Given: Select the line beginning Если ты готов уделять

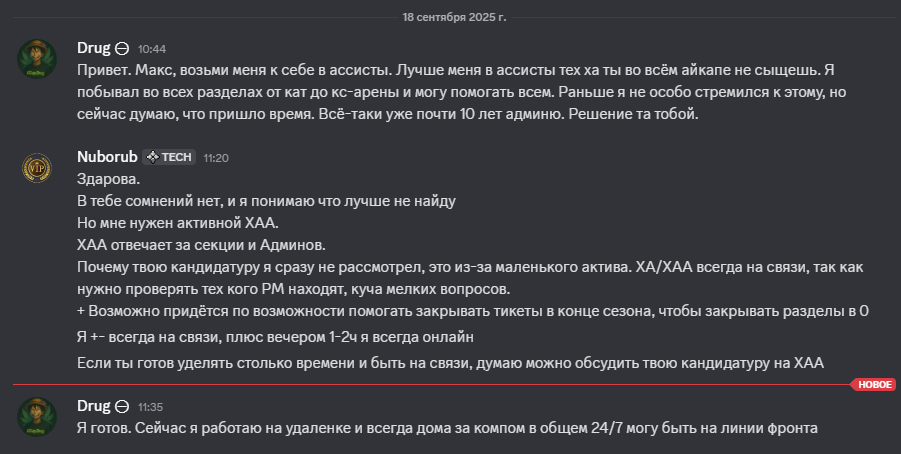Looking at the screenshot, I should tap(450, 363).
